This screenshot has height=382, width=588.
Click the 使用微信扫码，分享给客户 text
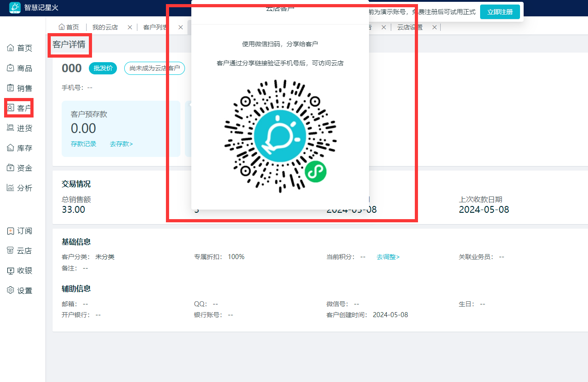click(x=280, y=44)
